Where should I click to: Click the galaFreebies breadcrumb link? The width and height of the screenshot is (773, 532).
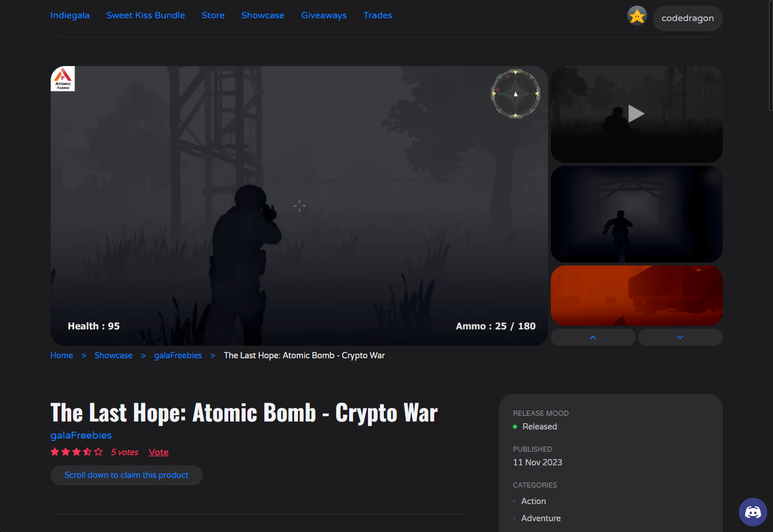point(178,355)
